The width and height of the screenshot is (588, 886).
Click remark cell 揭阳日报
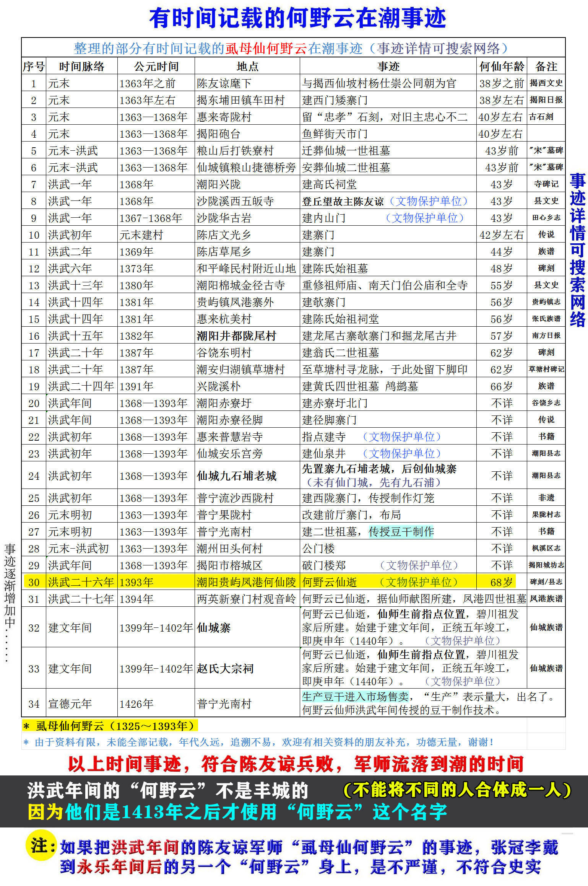click(546, 100)
